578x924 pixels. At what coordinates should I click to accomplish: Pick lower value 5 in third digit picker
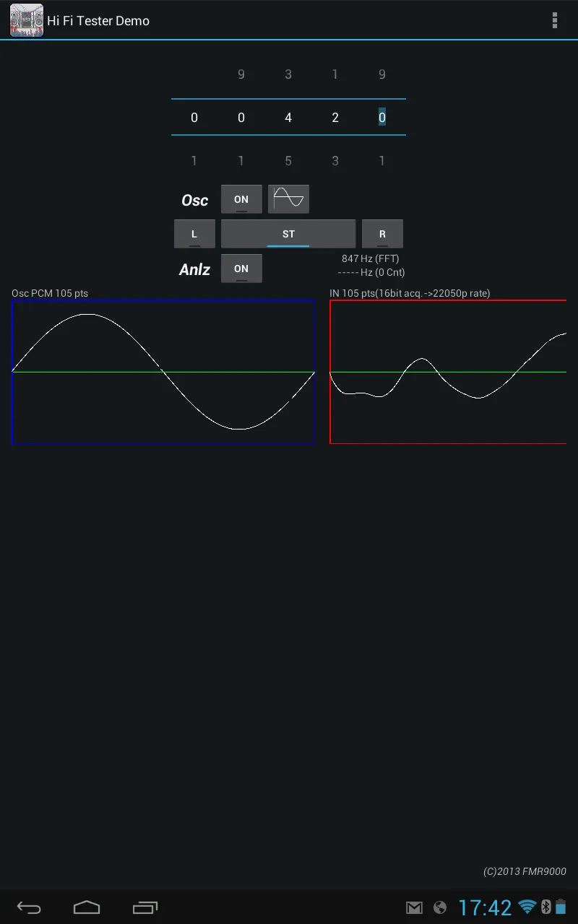[x=288, y=160]
